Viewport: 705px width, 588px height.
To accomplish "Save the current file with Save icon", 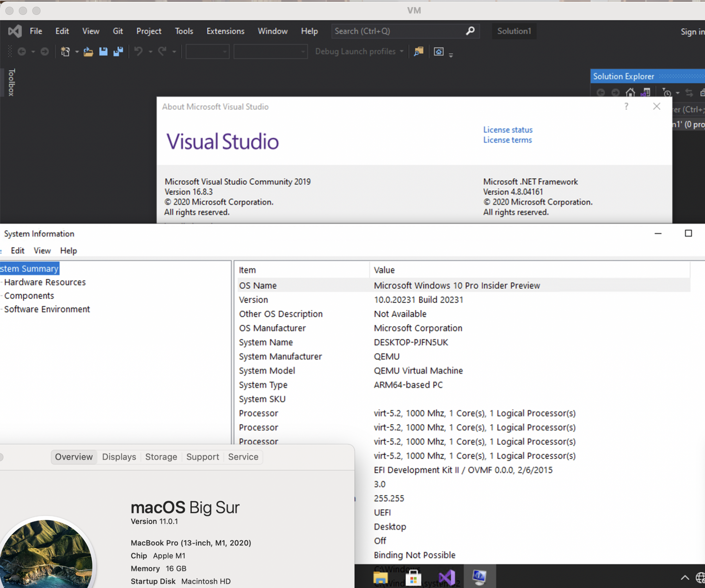I will tap(103, 52).
